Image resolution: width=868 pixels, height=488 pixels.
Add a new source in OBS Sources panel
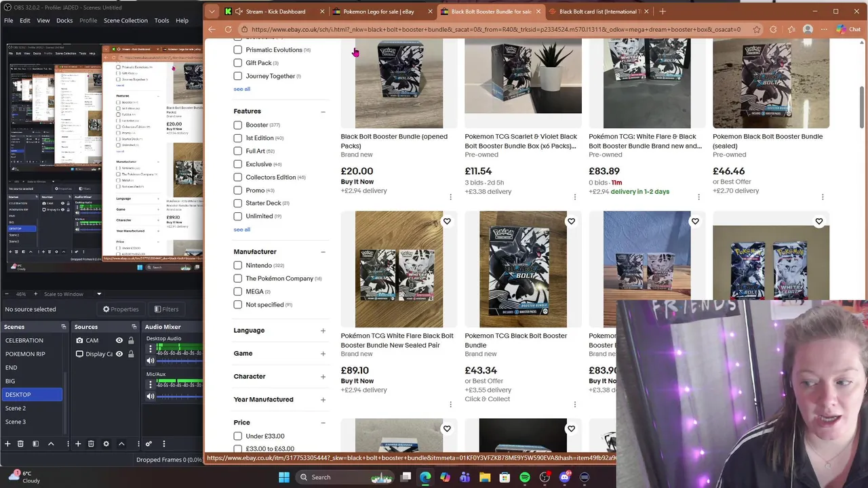[78, 444]
